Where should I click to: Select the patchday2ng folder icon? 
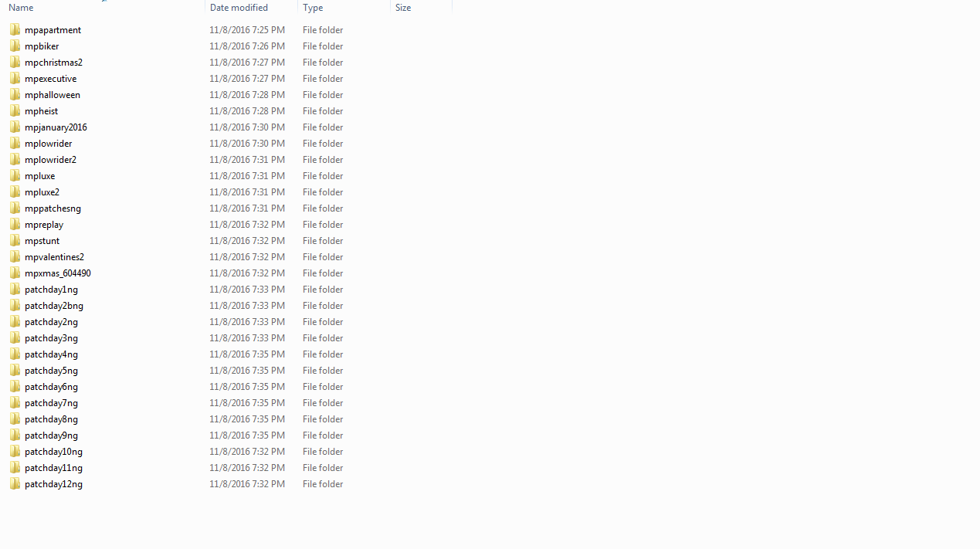tap(15, 322)
